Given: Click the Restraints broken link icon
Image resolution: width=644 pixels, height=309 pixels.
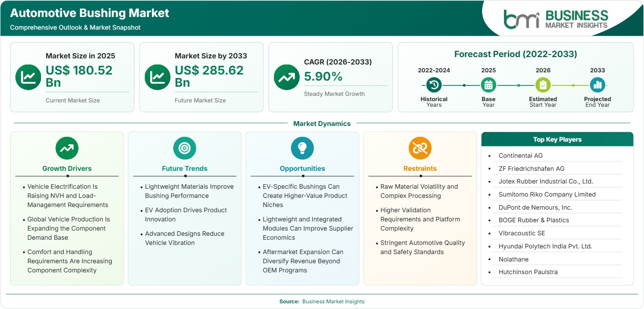Looking at the screenshot, I should [420, 148].
